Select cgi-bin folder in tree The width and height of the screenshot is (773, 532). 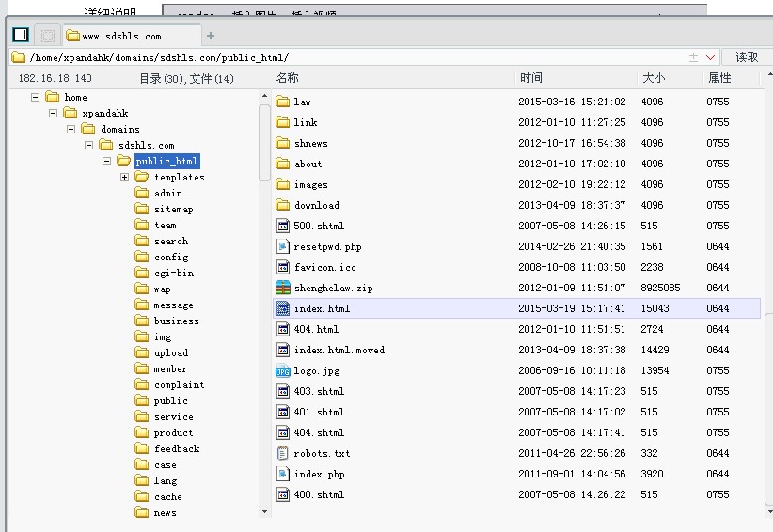pyautogui.click(x=174, y=273)
